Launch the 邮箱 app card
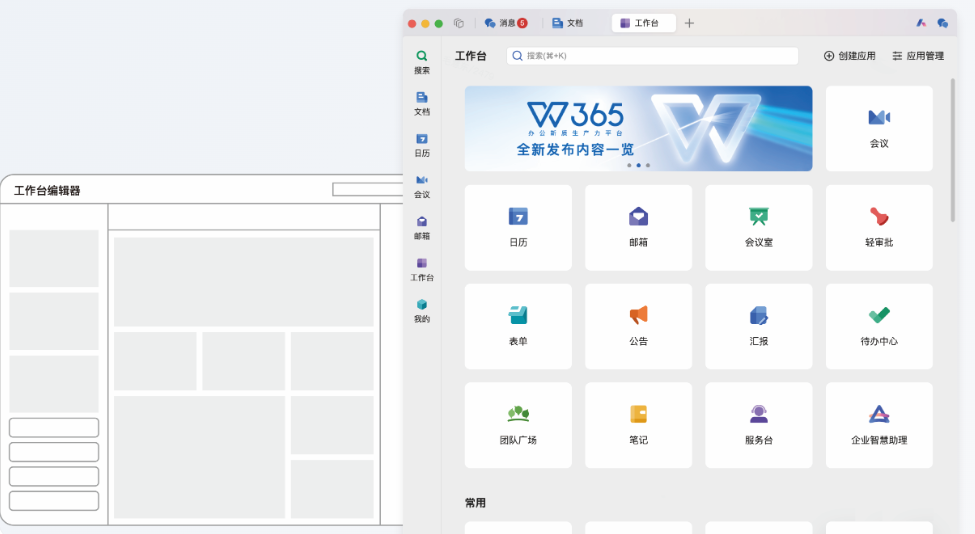This screenshot has width=975, height=534. pos(638,228)
